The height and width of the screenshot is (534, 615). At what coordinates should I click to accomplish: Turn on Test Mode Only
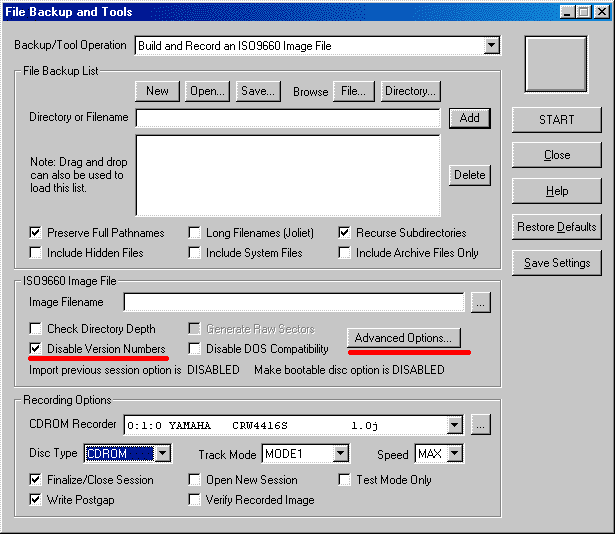click(x=345, y=480)
